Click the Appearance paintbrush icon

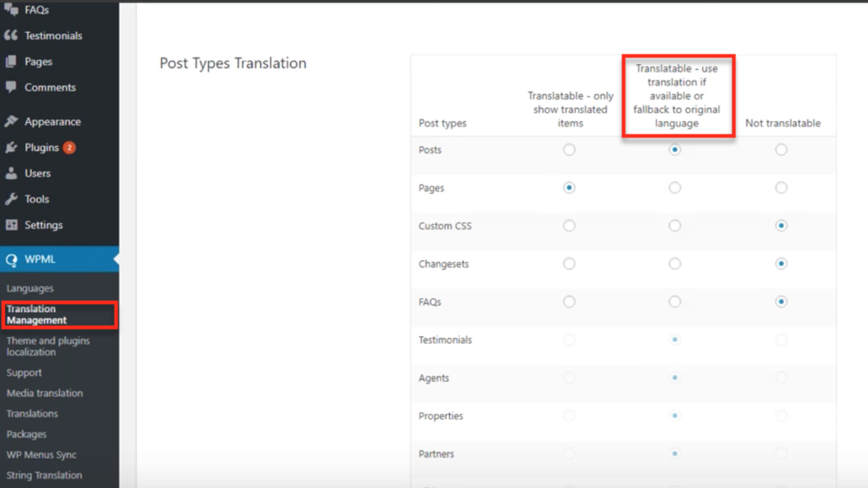tap(11, 121)
